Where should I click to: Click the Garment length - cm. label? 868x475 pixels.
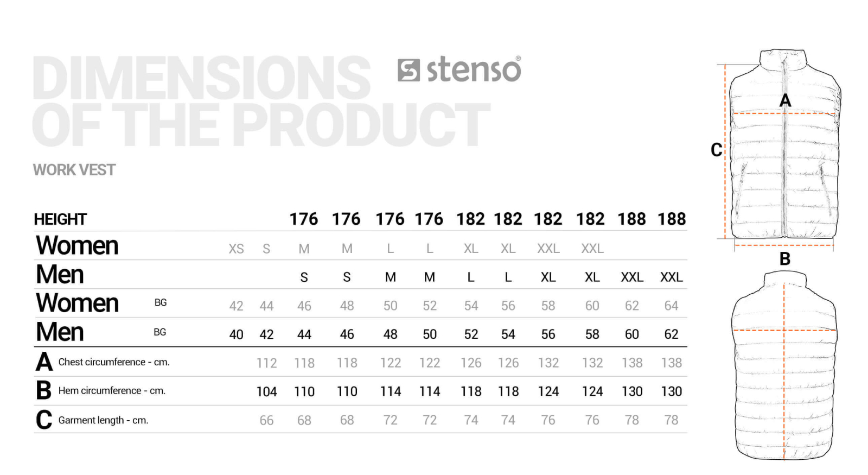pyautogui.click(x=103, y=420)
